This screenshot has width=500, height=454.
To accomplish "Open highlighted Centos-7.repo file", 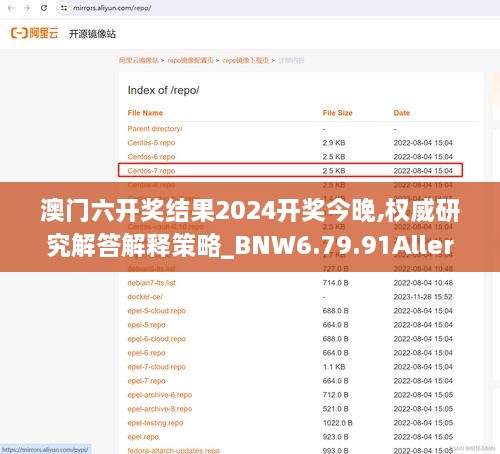I will pyautogui.click(x=151, y=171).
